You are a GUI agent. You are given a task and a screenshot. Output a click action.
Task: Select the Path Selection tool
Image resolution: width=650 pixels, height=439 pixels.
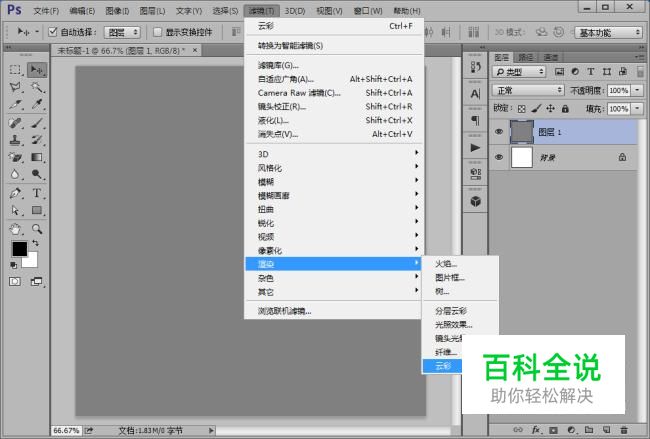click(x=15, y=211)
